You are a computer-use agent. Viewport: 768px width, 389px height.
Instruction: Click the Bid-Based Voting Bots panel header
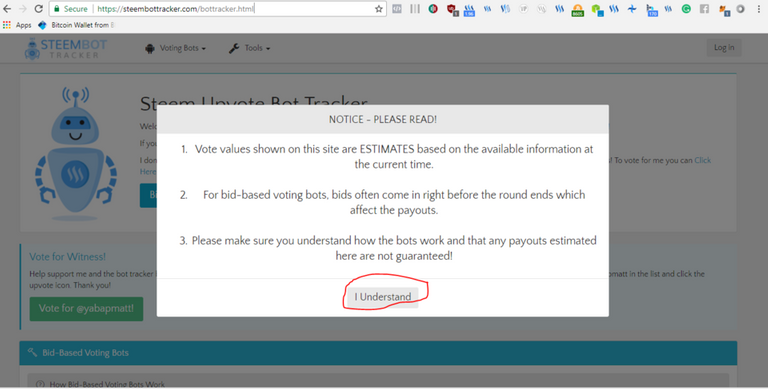pos(378,353)
